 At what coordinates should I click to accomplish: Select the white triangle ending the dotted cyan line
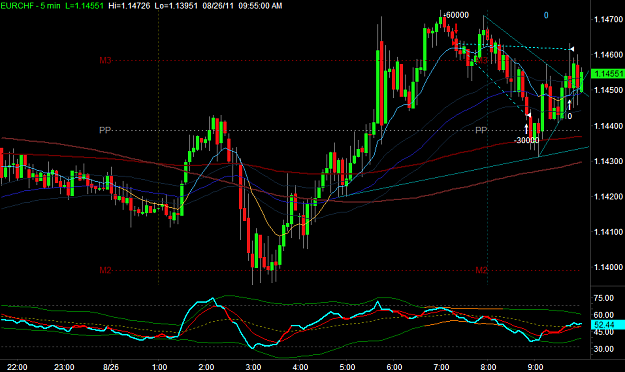pos(572,49)
